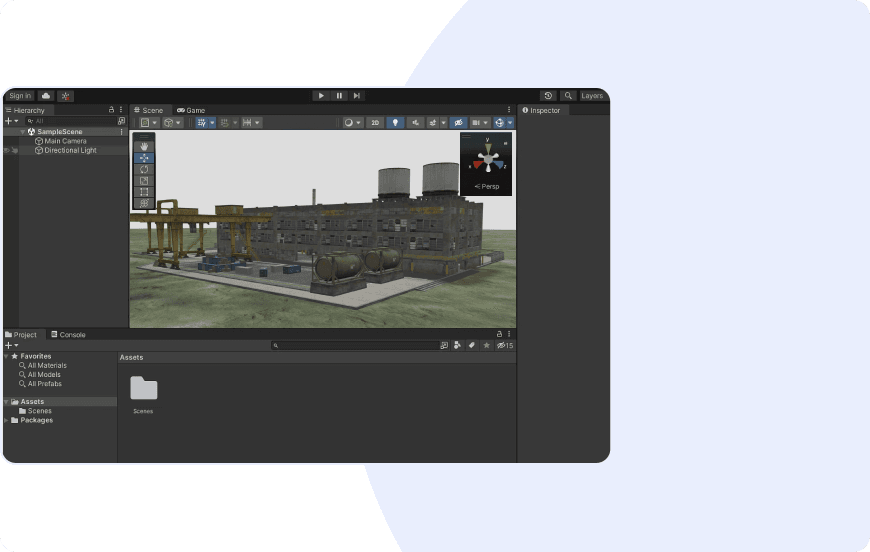
Task: Open snap increment settings dropdown
Action: (251, 123)
